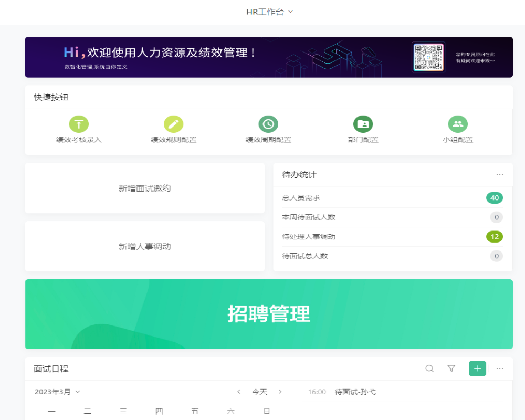The height and width of the screenshot is (420, 525).
Task: Open 小组配置 via the group icon
Action: [458, 124]
